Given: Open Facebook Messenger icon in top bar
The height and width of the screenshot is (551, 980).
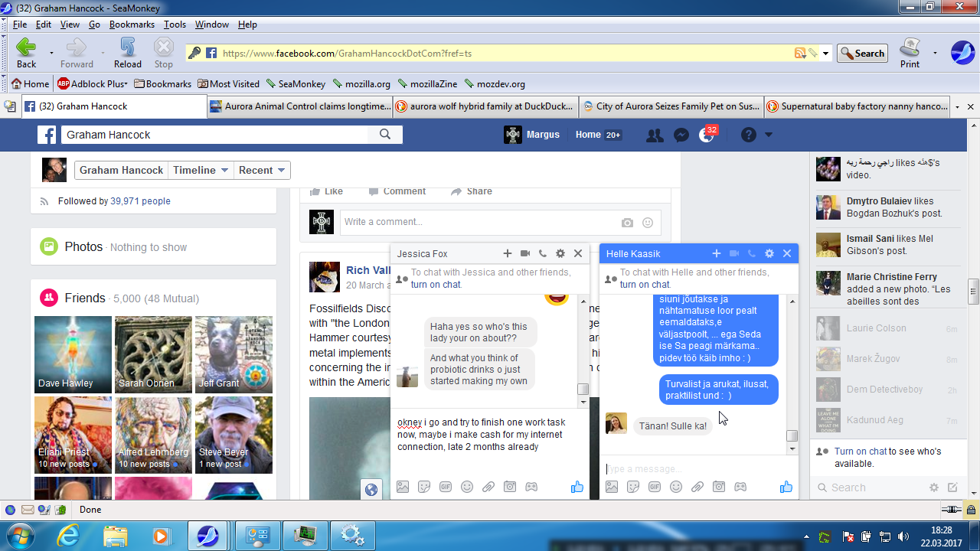Looking at the screenshot, I should pos(681,135).
